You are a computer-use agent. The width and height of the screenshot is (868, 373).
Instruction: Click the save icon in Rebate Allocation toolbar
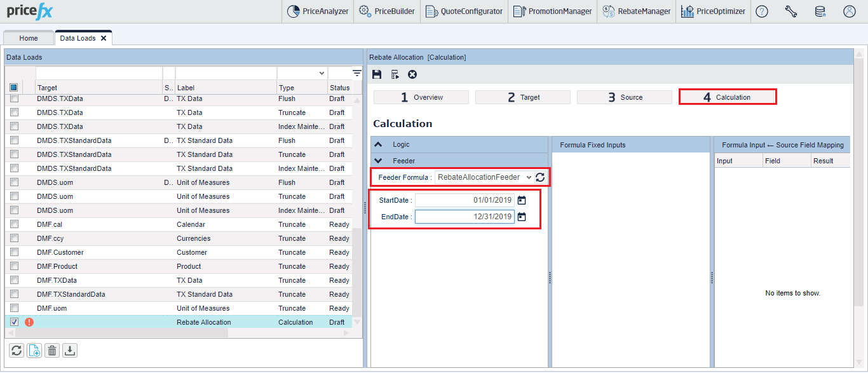click(x=377, y=74)
